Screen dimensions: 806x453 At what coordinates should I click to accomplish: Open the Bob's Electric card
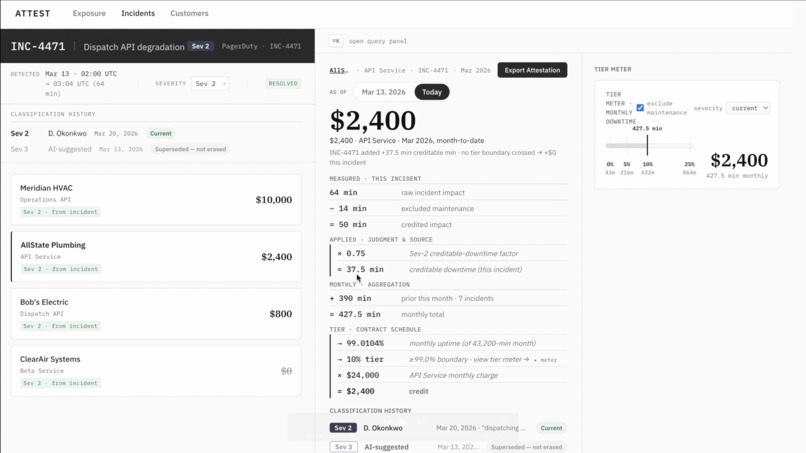click(x=156, y=314)
